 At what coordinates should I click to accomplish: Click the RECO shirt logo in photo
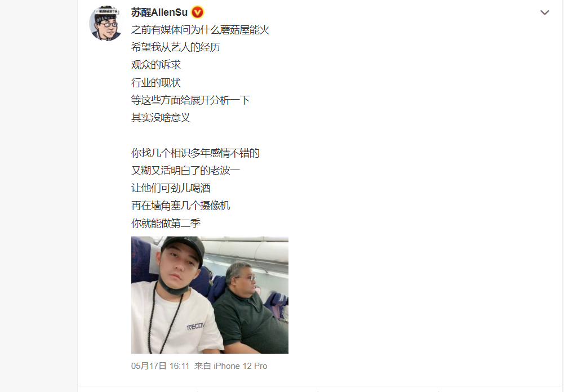pyautogui.click(x=196, y=327)
